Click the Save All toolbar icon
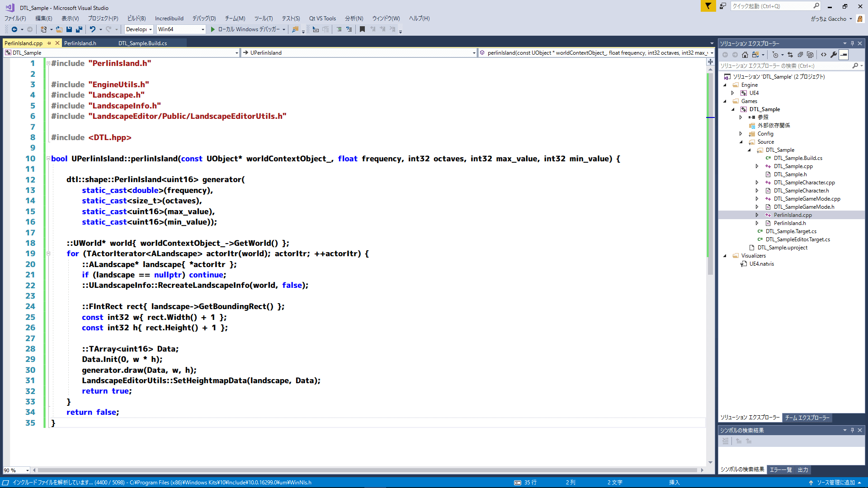 79,29
